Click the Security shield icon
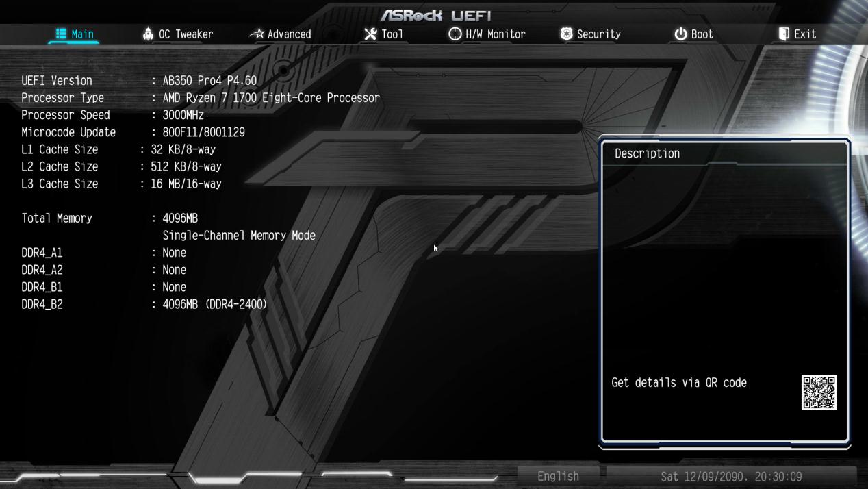 [x=566, y=34]
